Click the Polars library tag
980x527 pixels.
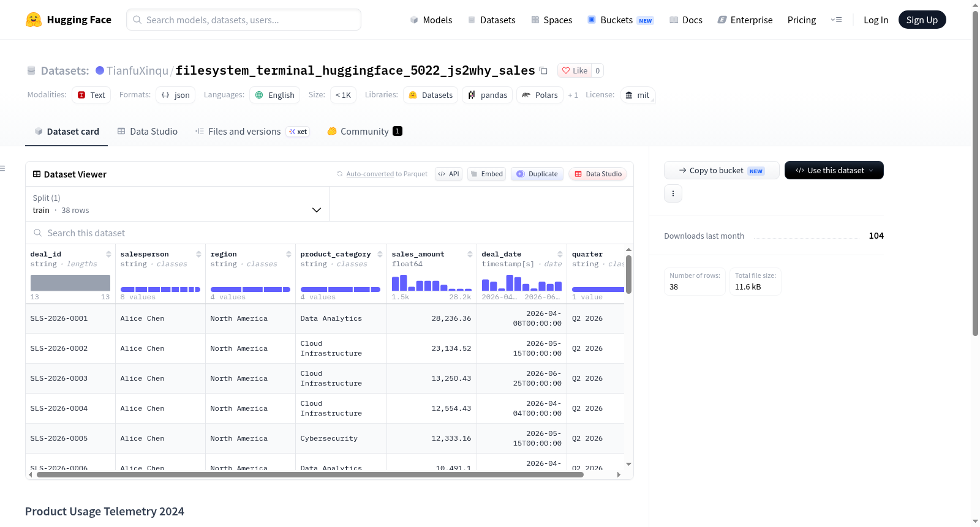click(x=540, y=95)
